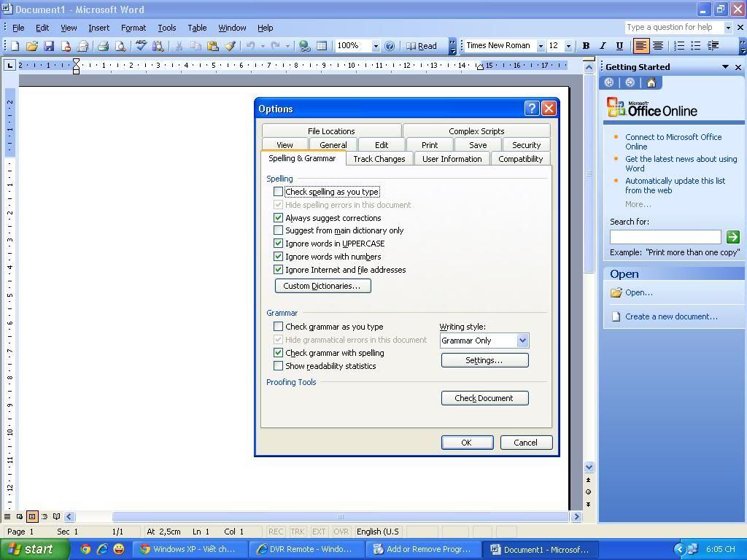Confirm Options dialog with OK
This screenshot has width=747, height=560.
pyautogui.click(x=467, y=443)
